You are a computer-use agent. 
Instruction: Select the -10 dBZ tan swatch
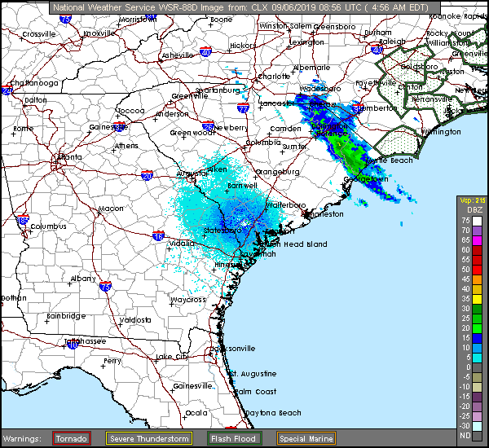click(477, 387)
